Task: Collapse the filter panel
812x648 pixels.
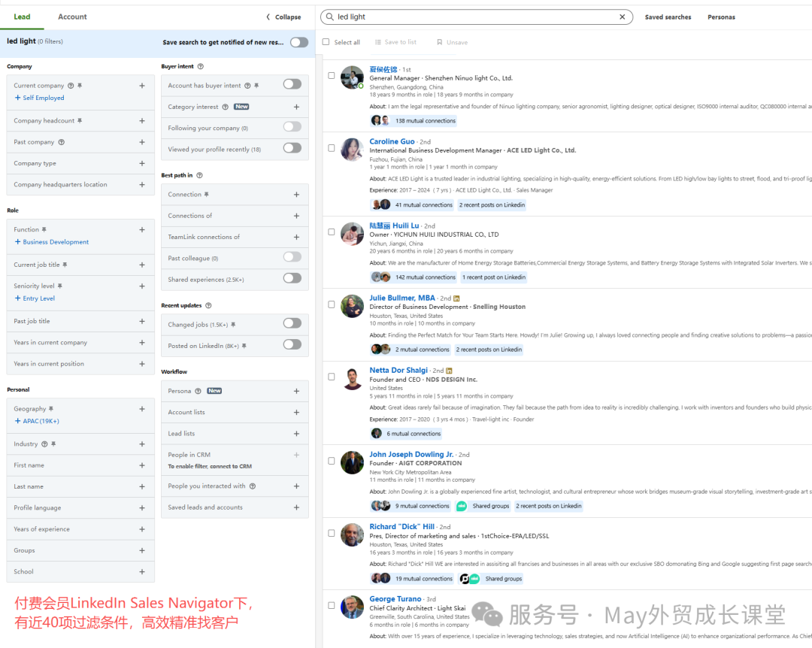Action: pyautogui.click(x=283, y=17)
